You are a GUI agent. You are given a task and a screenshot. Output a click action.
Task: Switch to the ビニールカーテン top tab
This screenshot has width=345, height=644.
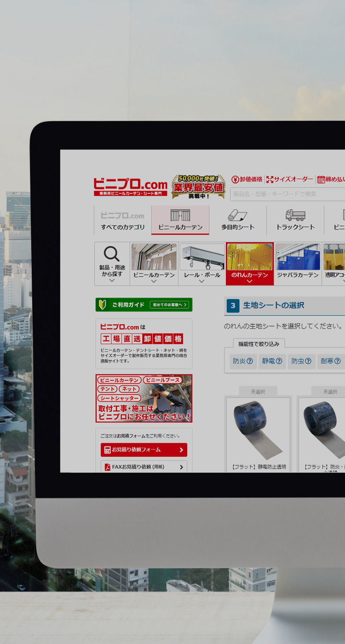tap(180, 220)
